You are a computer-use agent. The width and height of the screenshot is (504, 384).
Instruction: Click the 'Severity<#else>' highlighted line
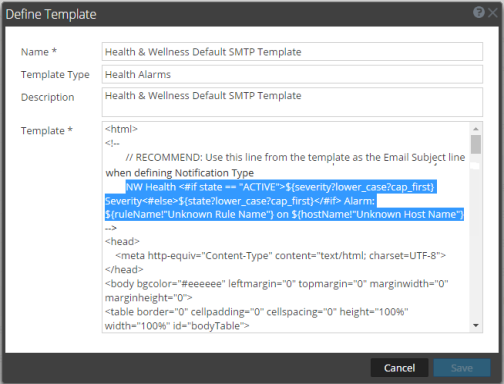coord(241,201)
